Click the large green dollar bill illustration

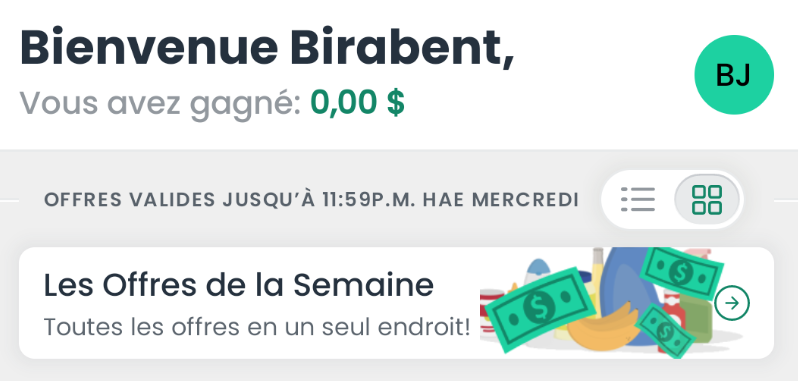(539, 309)
